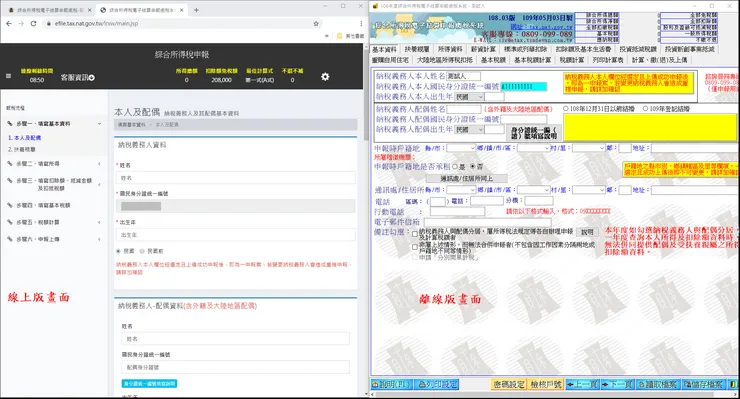The height and width of the screenshot is (399, 740).
Task: Click blue 身分證統一編號填寫說明 button on web page
Action: 149,383
